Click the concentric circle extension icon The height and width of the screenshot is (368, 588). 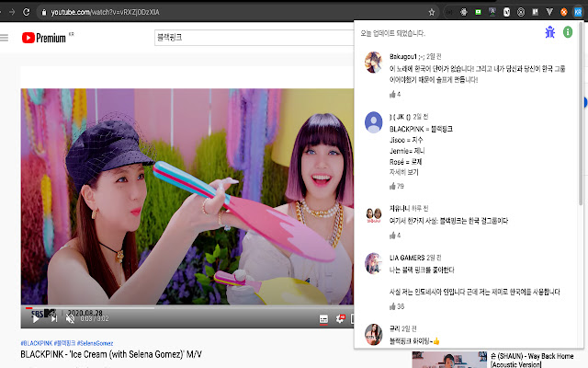point(521,12)
